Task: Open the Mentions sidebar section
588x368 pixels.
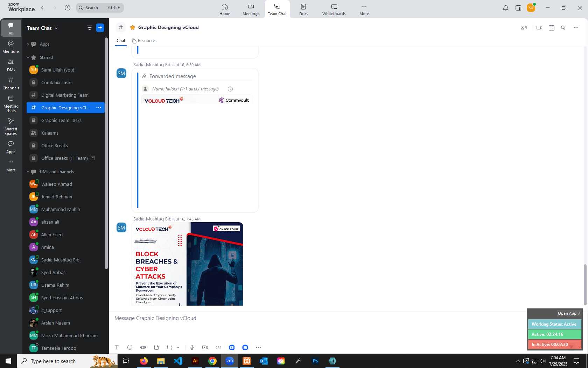Action: click(11, 47)
